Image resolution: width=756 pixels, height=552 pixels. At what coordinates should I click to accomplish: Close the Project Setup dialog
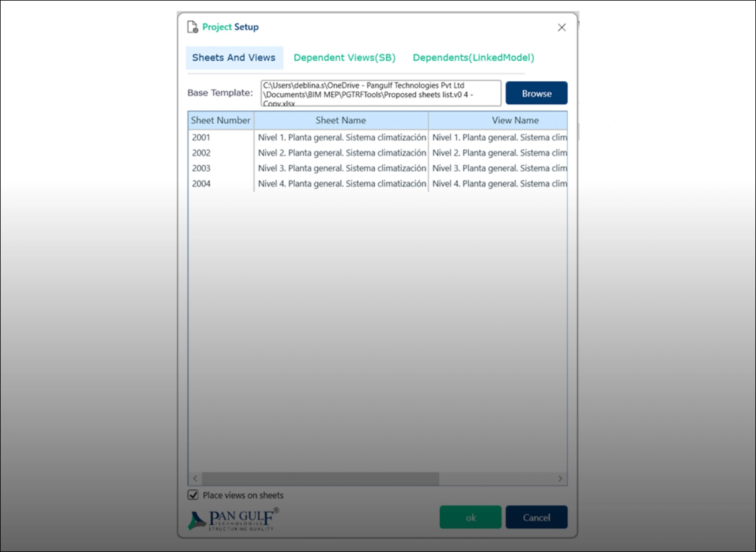562,27
